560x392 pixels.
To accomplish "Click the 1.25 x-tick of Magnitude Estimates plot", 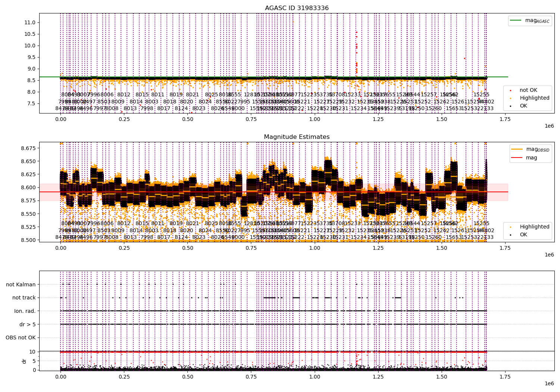I will tap(378, 248).
